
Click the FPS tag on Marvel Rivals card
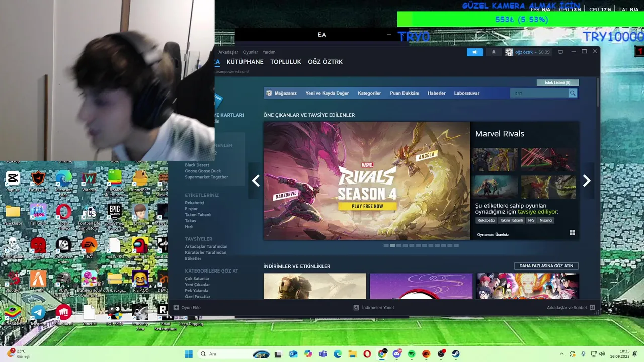click(x=531, y=220)
